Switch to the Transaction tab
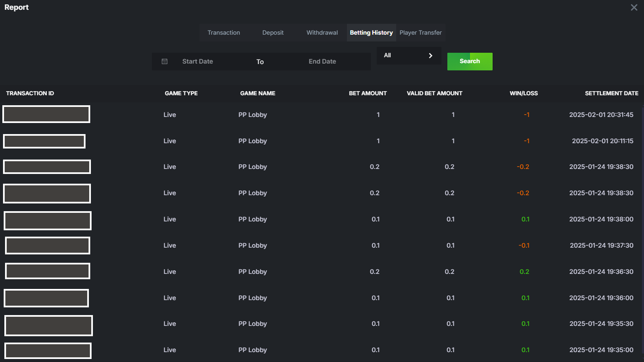The width and height of the screenshot is (644, 362). coord(224,33)
